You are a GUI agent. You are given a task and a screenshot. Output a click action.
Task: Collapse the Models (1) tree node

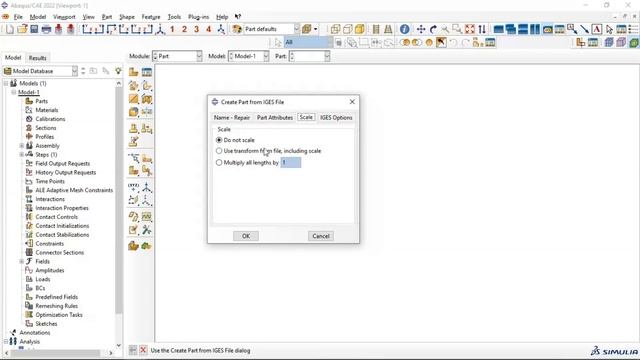6,83
